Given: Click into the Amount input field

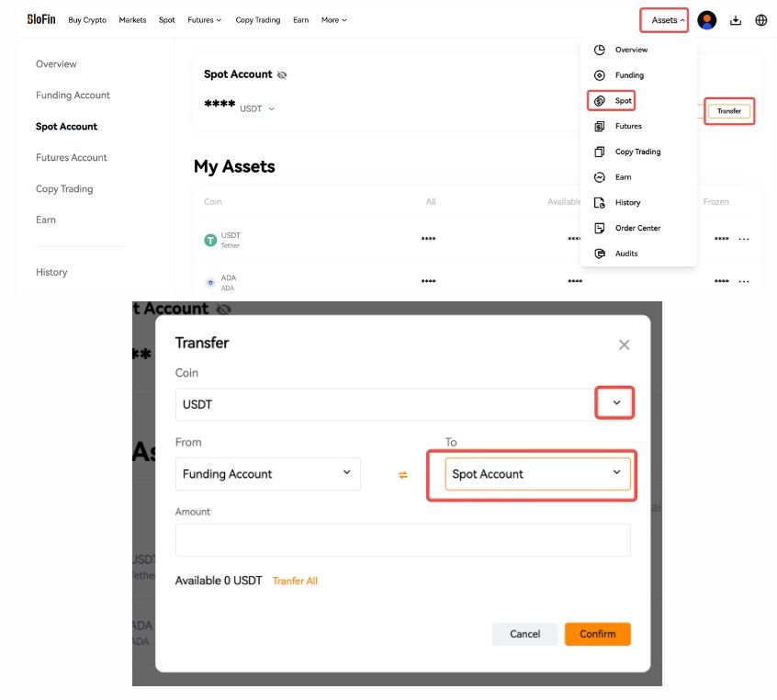Looking at the screenshot, I should pyautogui.click(x=402, y=540).
